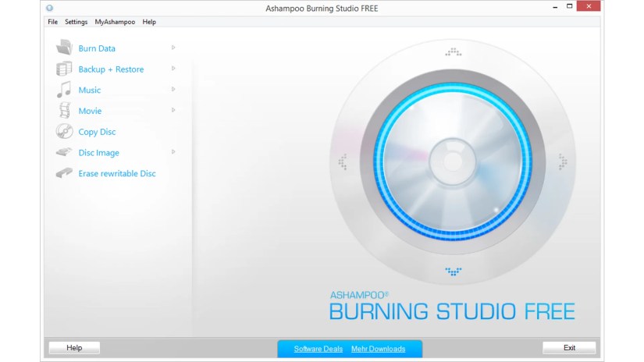
Task: Open the Software Deals link
Action: pyautogui.click(x=318, y=349)
